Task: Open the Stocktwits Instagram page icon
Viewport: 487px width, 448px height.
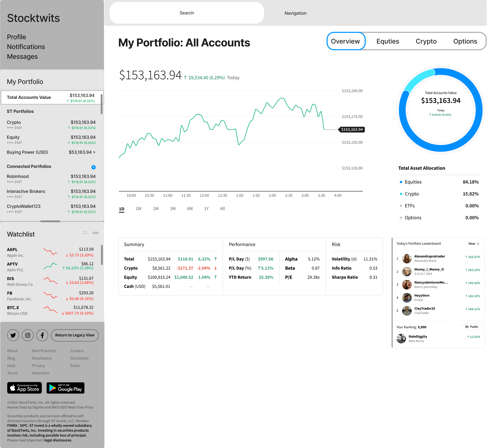Action: pos(27,335)
